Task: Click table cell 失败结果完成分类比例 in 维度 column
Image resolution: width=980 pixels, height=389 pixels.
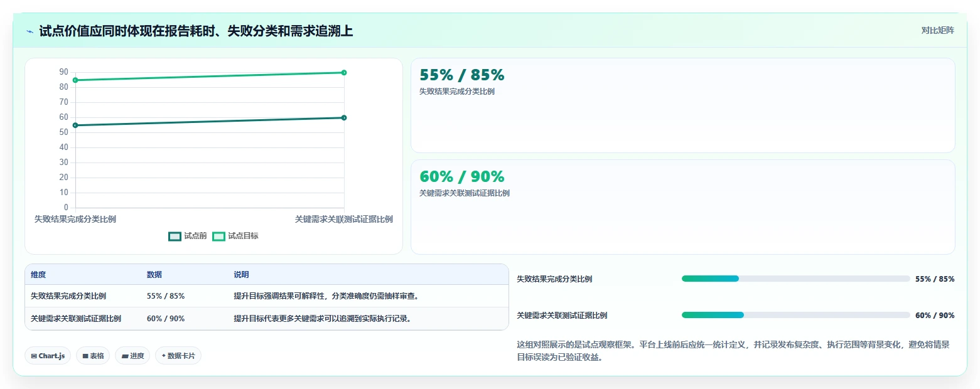Action: pyautogui.click(x=68, y=296)
